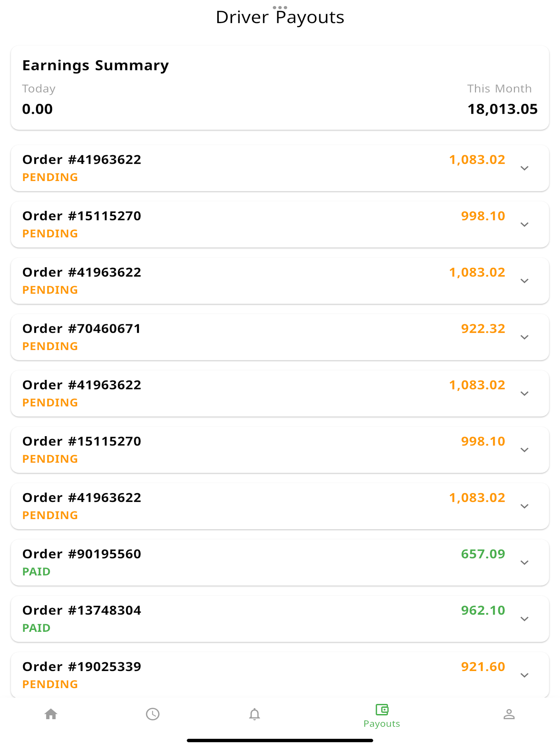Tap the home indicator bar
This screenshot has height=747, width=560.
tap(280, 740)
